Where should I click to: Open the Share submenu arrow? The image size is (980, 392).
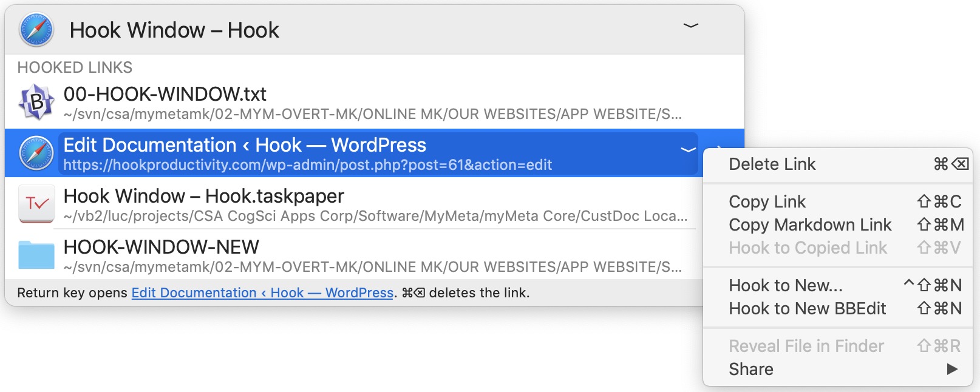pos(951,369)
